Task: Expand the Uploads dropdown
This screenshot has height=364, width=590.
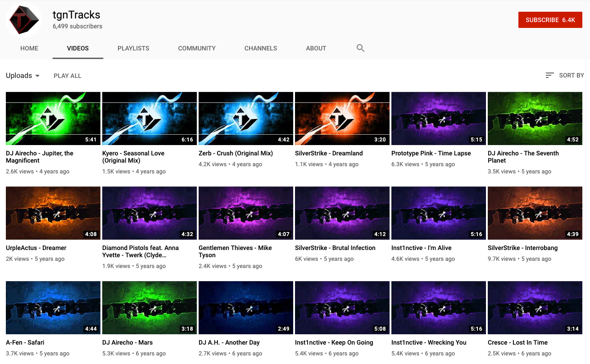Action: coord(23,76)
